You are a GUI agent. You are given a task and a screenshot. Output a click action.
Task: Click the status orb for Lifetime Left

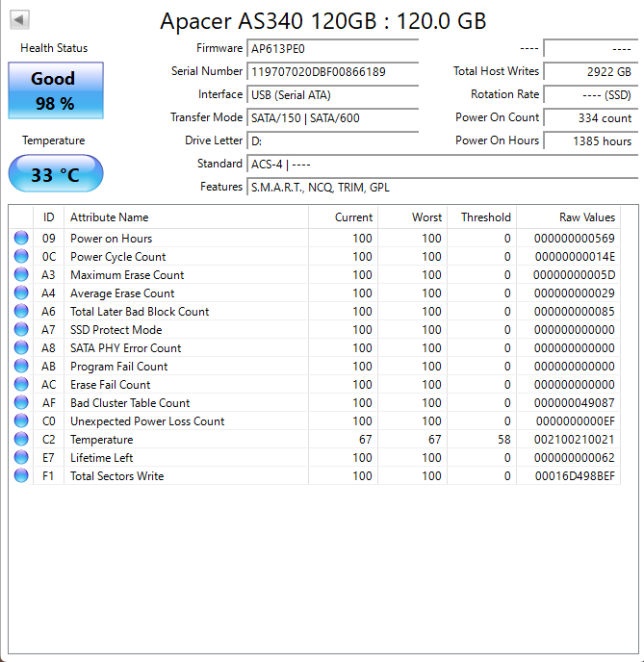[x=21, y=457]
